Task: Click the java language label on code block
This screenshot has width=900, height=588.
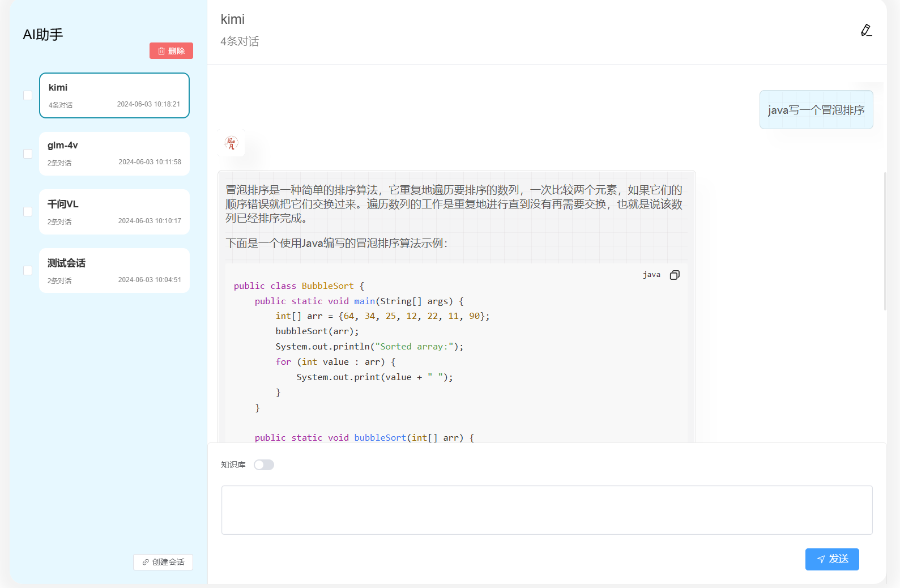Action: tap(651, 275)
